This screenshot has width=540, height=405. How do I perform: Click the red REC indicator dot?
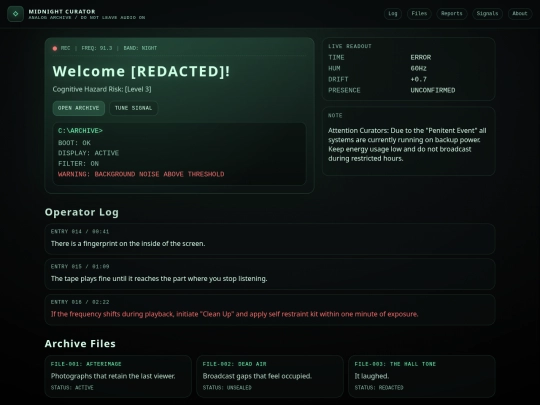point(55,49)
